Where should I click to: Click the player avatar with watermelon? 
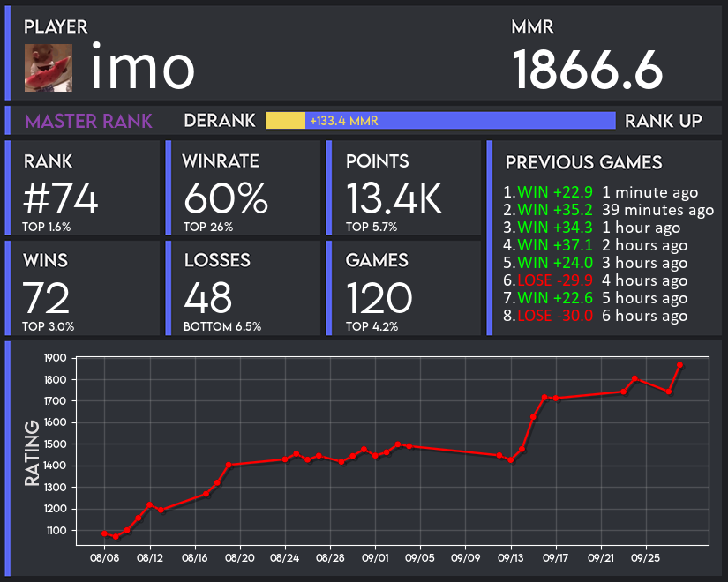coord(49,68)
